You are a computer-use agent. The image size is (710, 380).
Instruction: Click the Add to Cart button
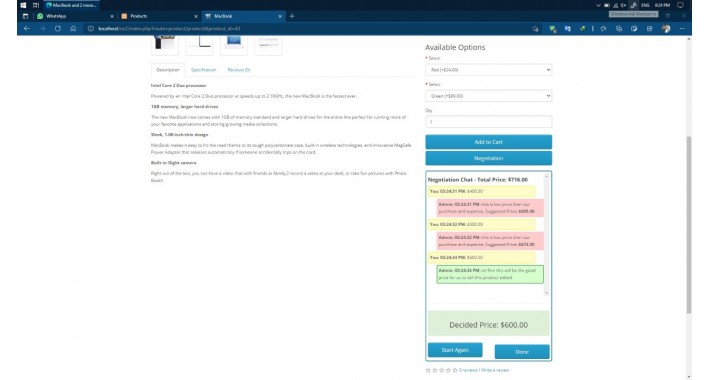489,142
